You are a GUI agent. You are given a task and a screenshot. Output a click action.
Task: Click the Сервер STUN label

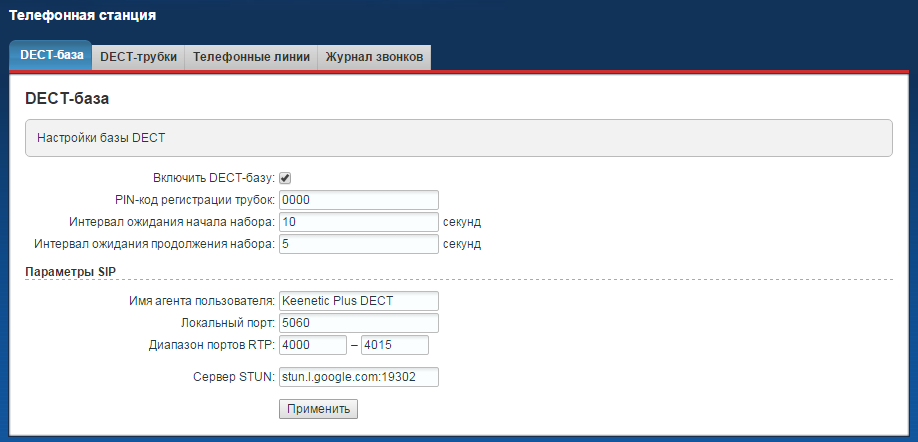tap(233, 377)
